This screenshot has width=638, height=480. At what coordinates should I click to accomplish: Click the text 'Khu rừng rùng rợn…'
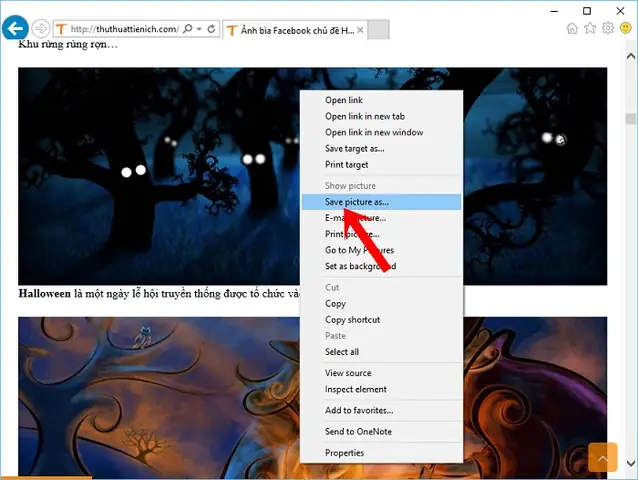(x=68, y=44)
